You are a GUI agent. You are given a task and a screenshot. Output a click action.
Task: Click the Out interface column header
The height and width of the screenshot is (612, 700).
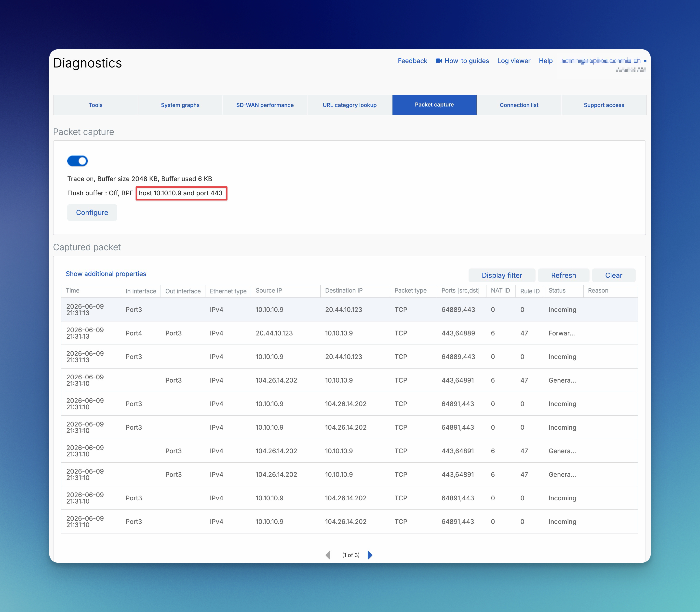(183, 291)
